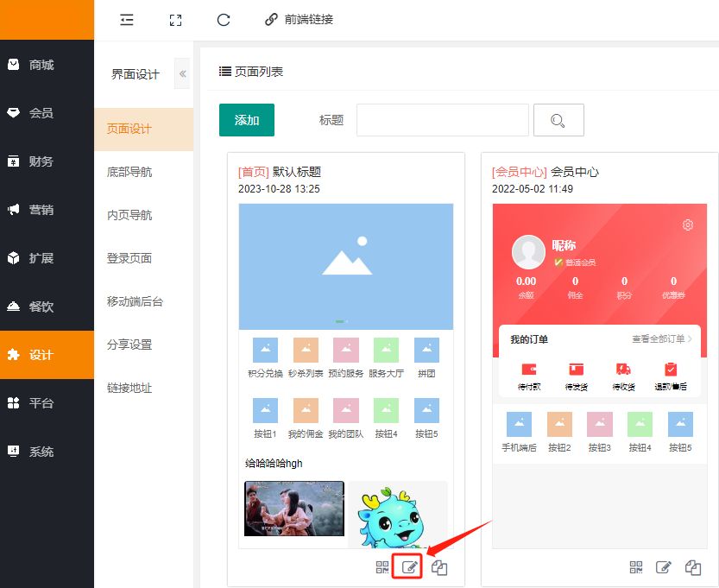Click the copy icon on the 会员中心 card

coord(693,567)
